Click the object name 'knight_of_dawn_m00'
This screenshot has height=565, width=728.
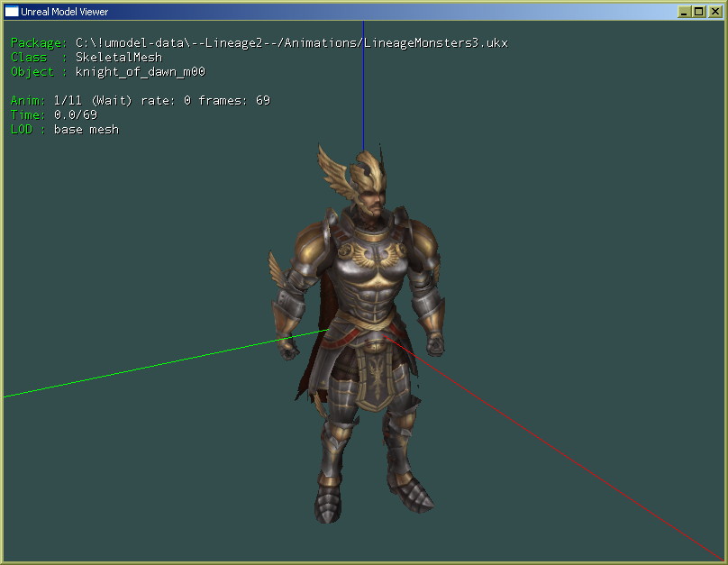pyautogui.click(x=141, y=71)
